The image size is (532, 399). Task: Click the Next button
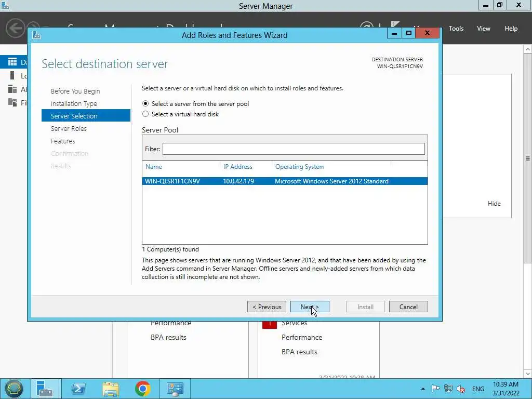coord(310,307)
